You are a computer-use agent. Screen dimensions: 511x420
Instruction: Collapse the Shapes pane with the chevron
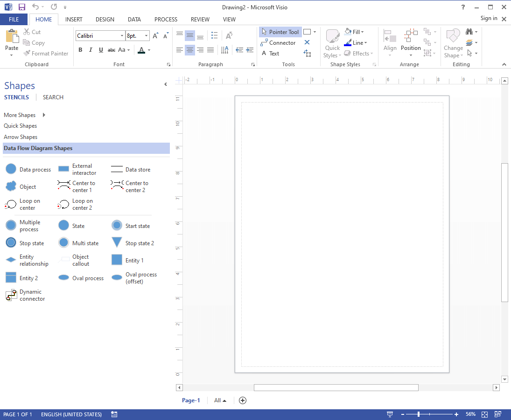point(165,84)
